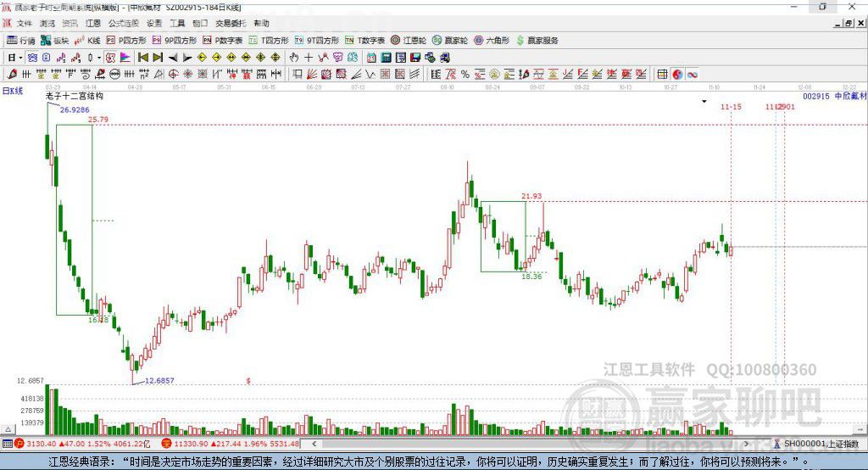Screen dimensions: 868x470
Task: Click the 日K线 chart label
Action: tap(12, 91)
